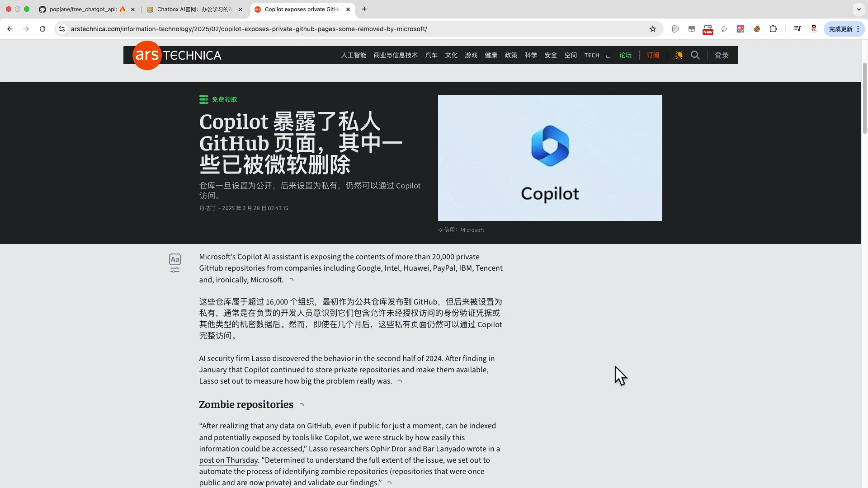Open the Chrome profile avatar
This screenshot has width=868, height=488.
pyautogui.click(x=814, y=29)
